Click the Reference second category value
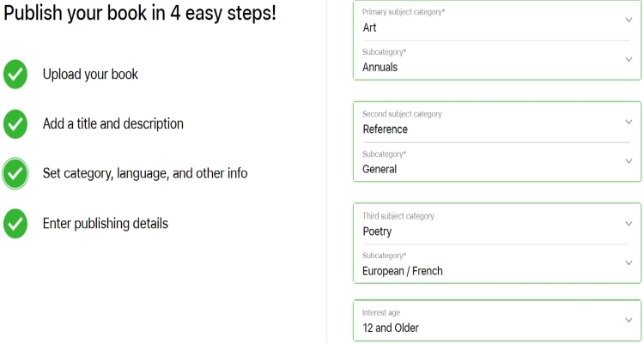Screen dimensions: 644x343 coord(386,129)
